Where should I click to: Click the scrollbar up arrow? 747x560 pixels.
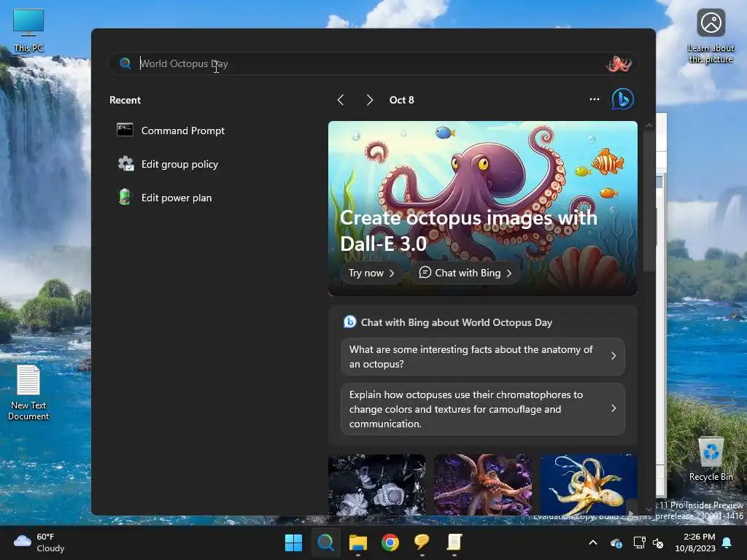point(649,125)
